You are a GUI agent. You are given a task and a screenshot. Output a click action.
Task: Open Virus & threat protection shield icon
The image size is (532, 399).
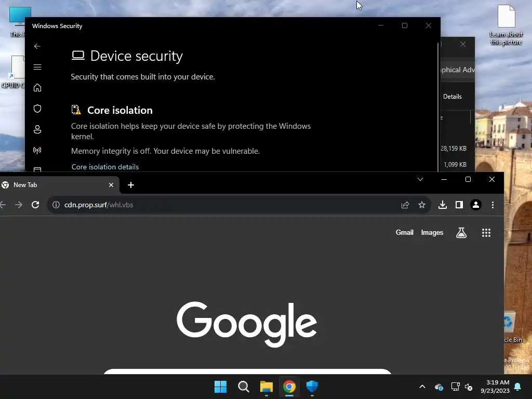click(x=37, y=109)
